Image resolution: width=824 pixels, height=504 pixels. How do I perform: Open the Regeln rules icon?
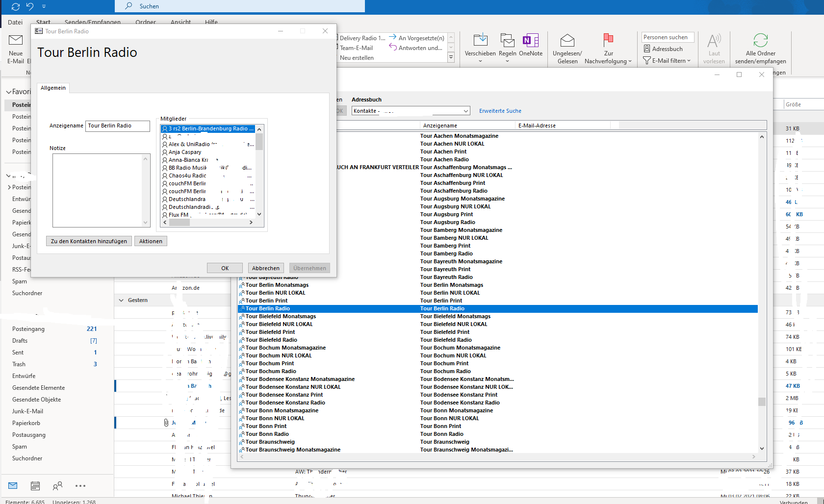[507, 40]
